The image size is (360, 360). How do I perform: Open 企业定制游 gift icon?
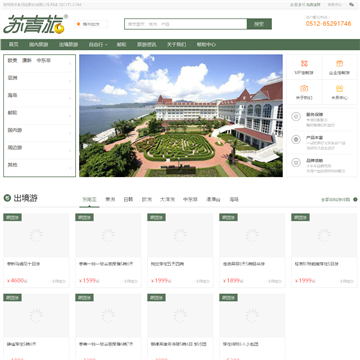coord(339,63)
